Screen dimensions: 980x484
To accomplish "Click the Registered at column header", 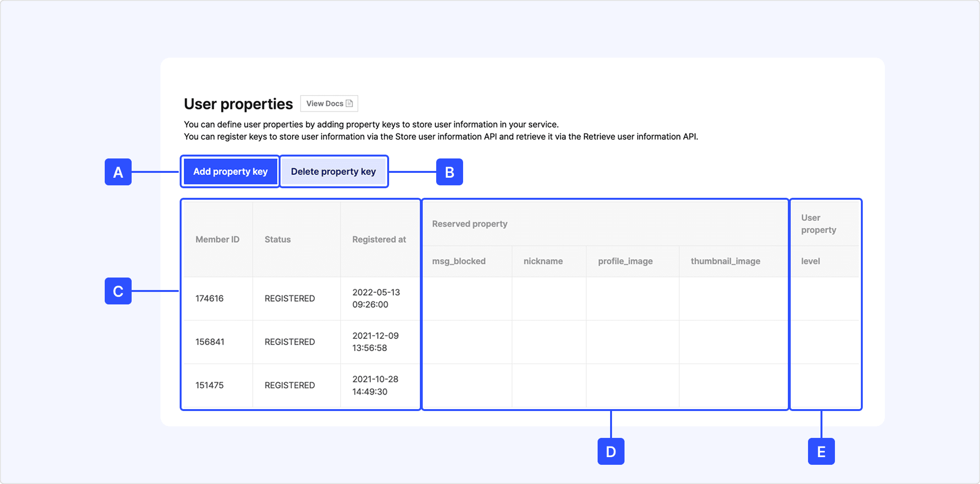I will pyautogui.click(x=379, y=240).
